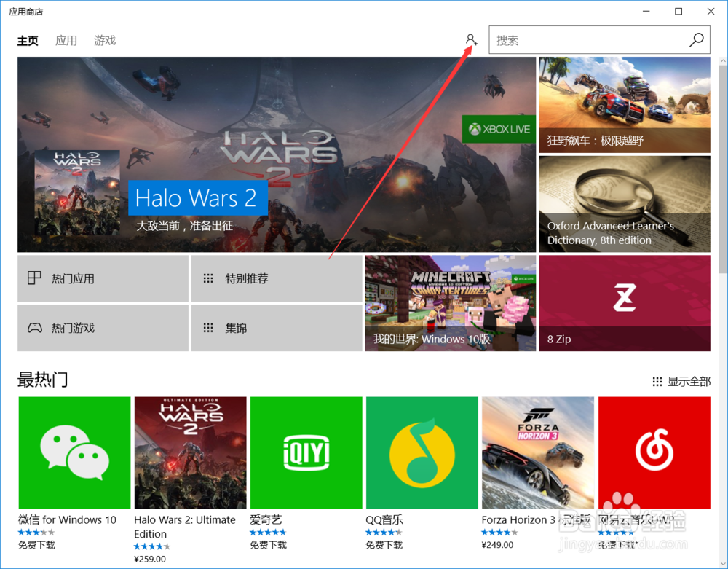Open the 热门应用 category button
The image size is (728, 569).
tap(103, 278)
